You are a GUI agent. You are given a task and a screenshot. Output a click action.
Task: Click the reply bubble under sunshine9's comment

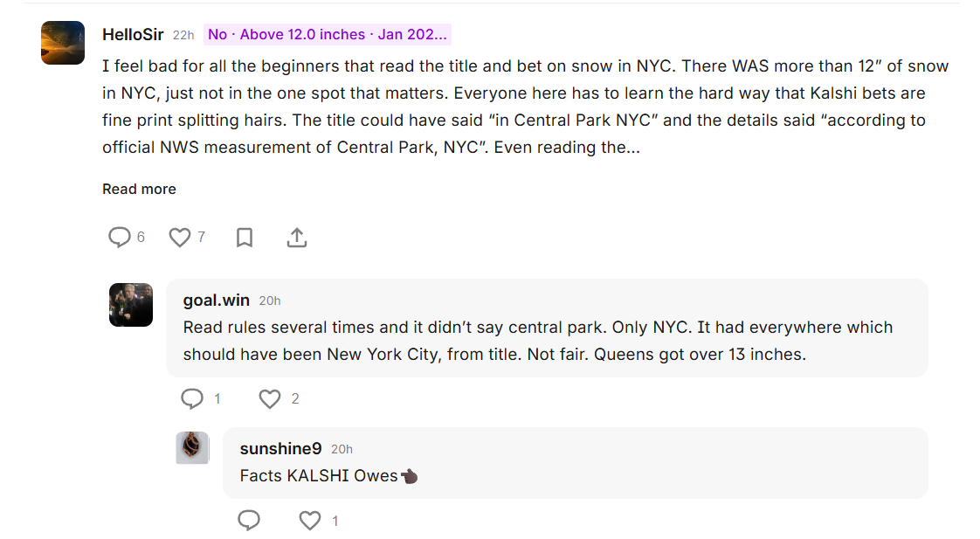coord(249,520)
